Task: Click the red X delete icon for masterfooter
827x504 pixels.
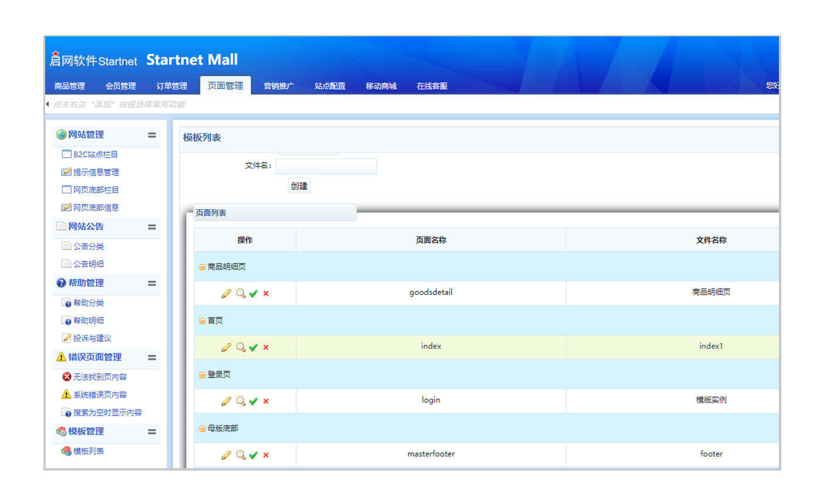Action: click(x=266, y=455)
